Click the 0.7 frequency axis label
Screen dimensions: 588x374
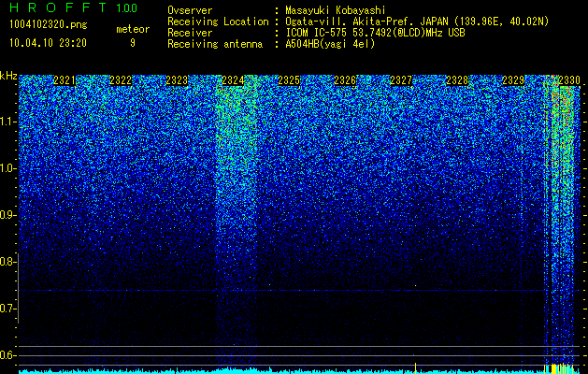[7, 309]
